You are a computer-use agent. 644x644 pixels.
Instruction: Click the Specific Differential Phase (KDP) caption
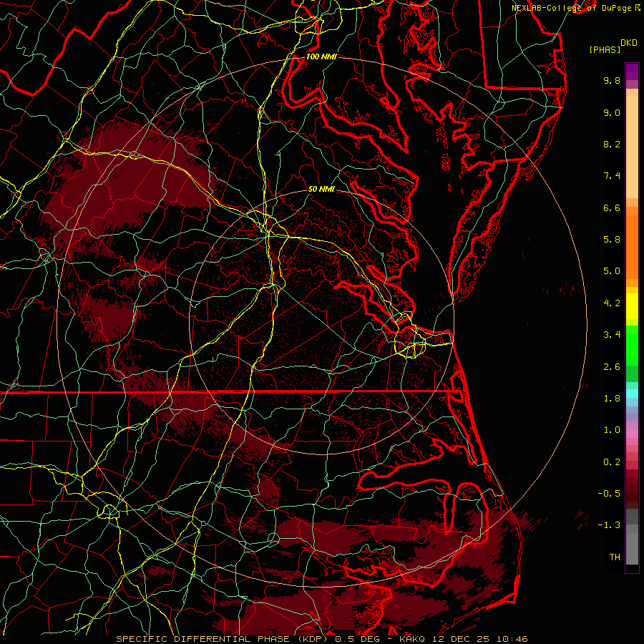(x=224, y=639)
